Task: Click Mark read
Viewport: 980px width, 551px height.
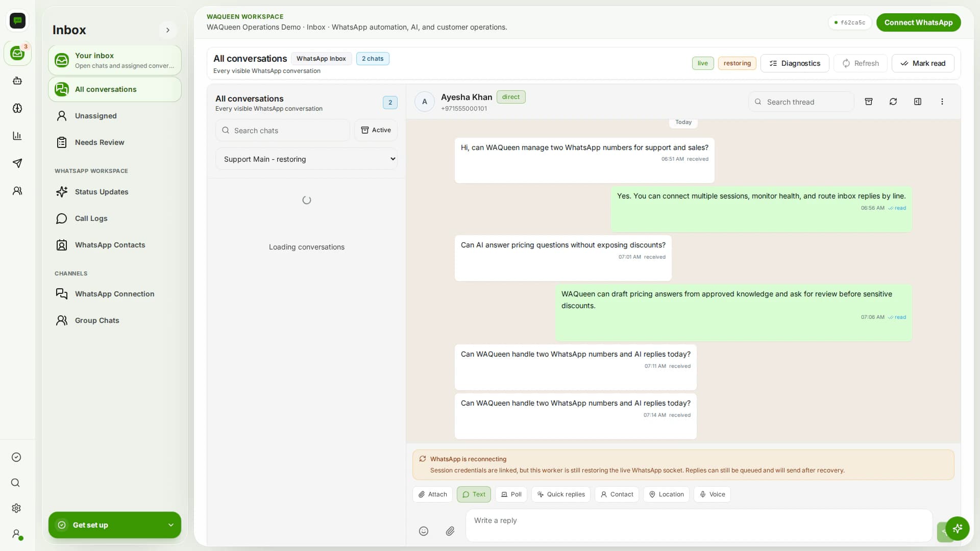Action: click(x=923, y=63)
